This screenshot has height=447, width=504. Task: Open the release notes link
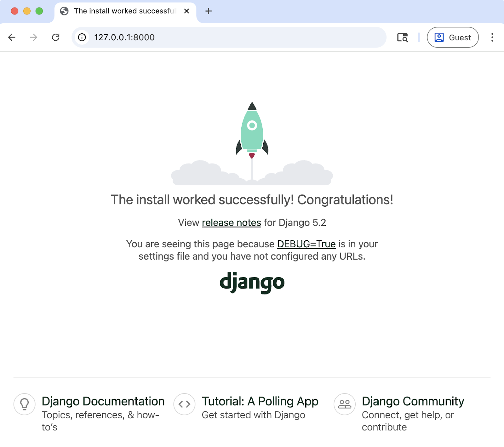click(232, 223)
